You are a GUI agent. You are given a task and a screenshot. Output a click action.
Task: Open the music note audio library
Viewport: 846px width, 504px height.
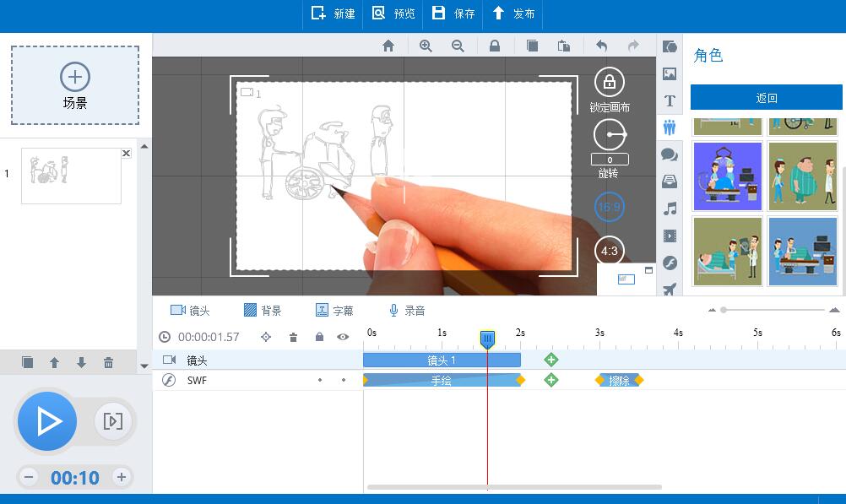tap(670, 209)
